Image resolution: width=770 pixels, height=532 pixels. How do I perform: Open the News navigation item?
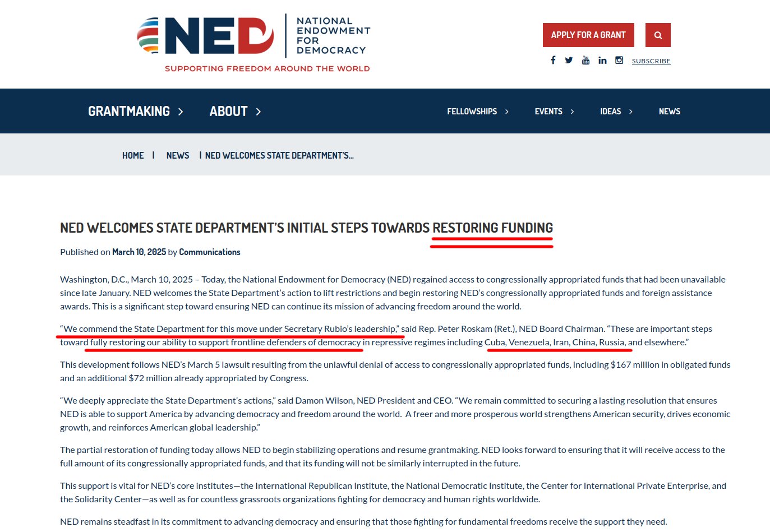pyautogui.click(x=670, y=112)
